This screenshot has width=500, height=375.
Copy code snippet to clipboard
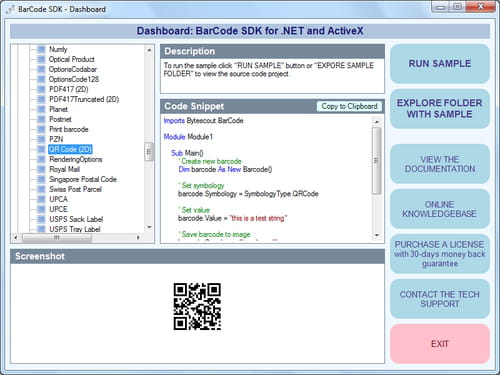coord(349,106)
